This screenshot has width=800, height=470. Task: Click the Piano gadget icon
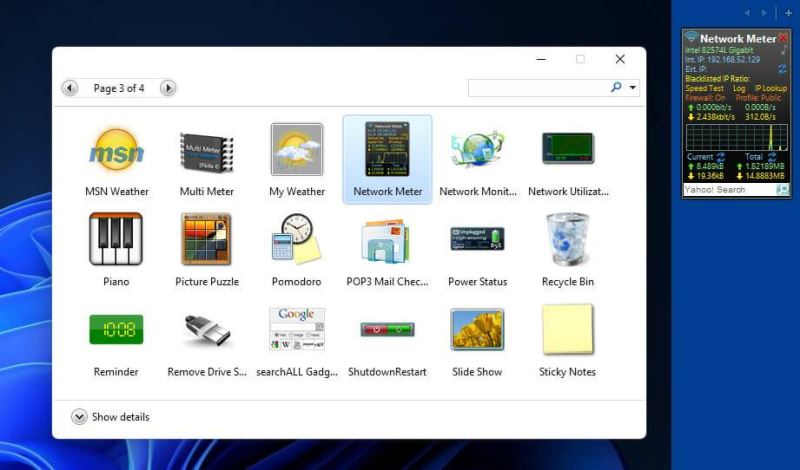116,241
